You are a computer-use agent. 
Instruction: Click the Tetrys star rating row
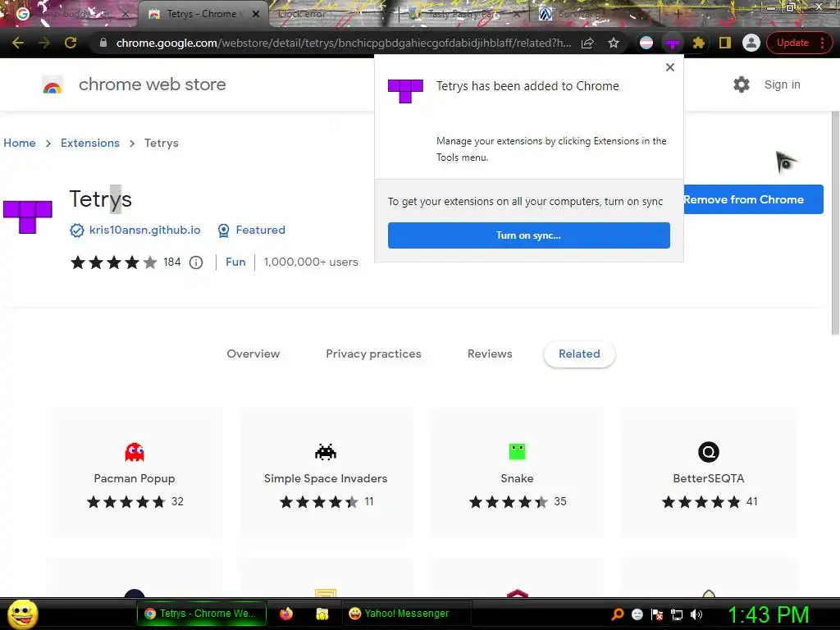point(113,262)
